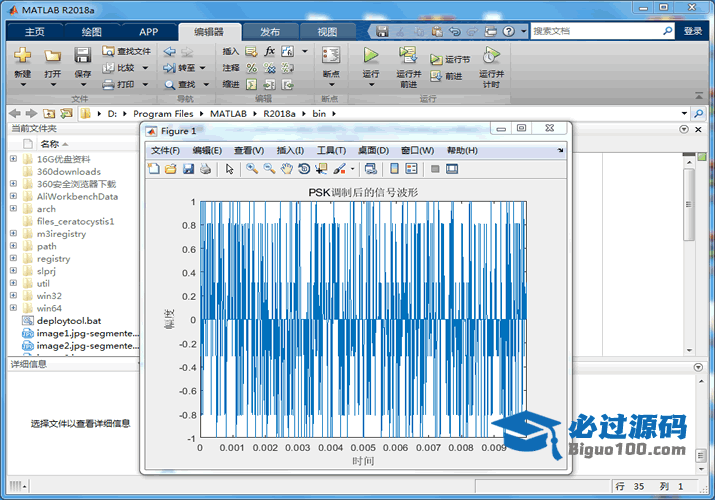Toggle Brush data tool in Figure 1

(339, 169)
